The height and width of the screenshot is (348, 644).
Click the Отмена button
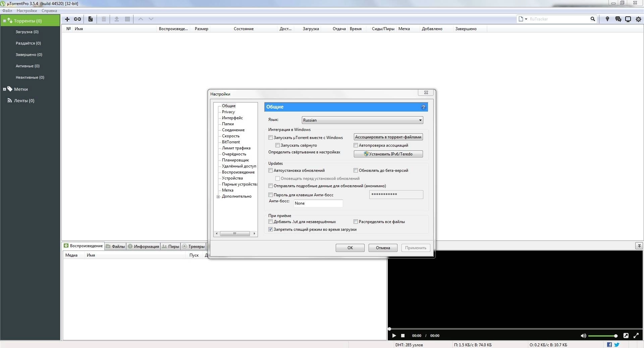tap(383, 248)
